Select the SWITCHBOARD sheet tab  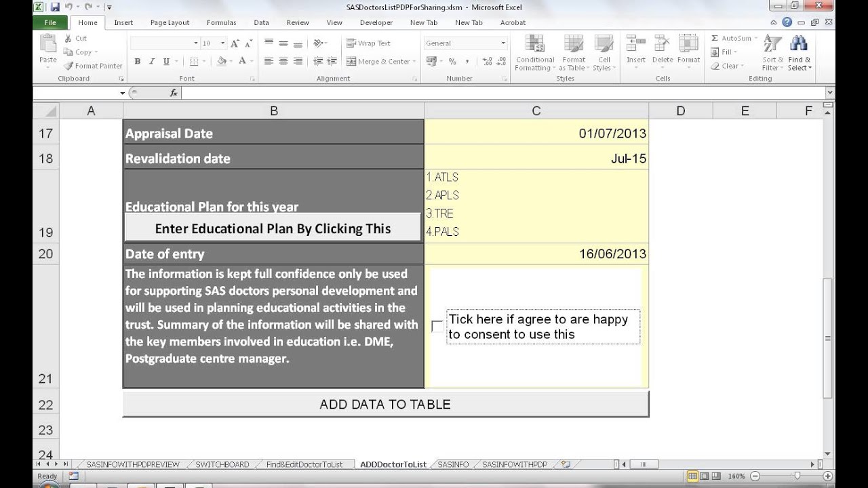[222, 464]
